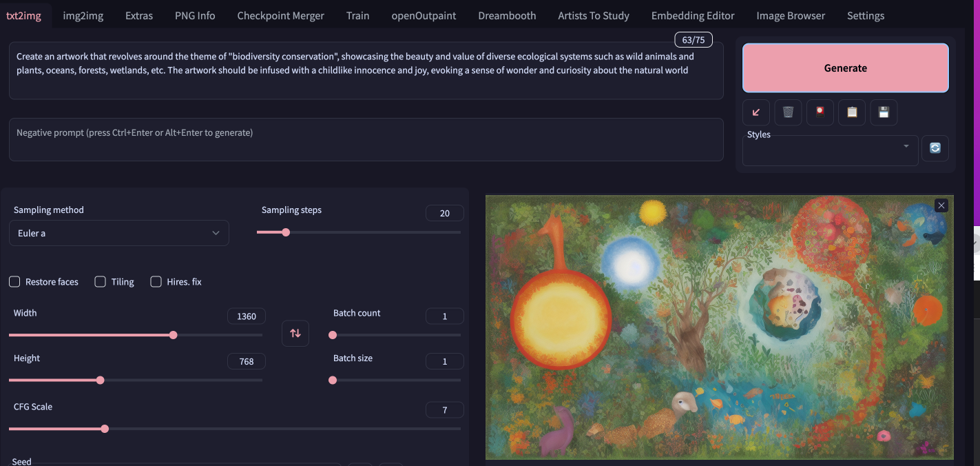
Task: Clear the prompt with trash icon
Action: click(788, 112)
